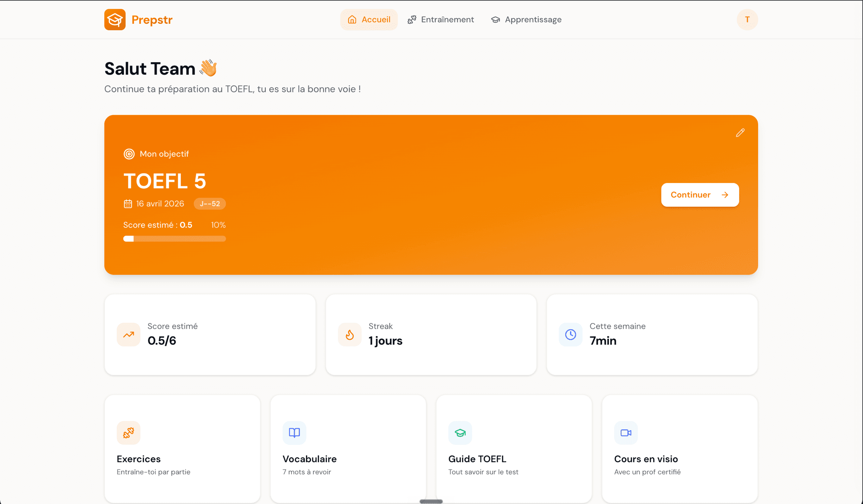Click the calendar icon near 16 avril 2026
The width and height of the screenshot is (863, 504).
coord(128,204)
